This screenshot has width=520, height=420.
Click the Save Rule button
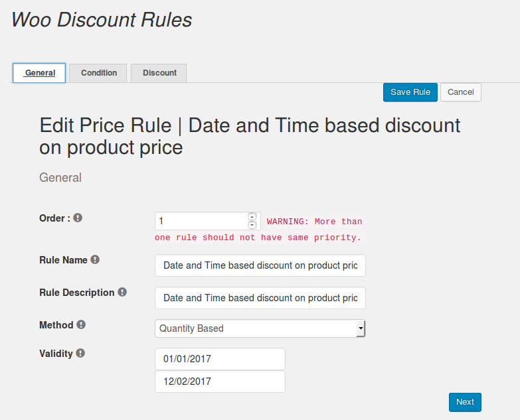[410, 92]
